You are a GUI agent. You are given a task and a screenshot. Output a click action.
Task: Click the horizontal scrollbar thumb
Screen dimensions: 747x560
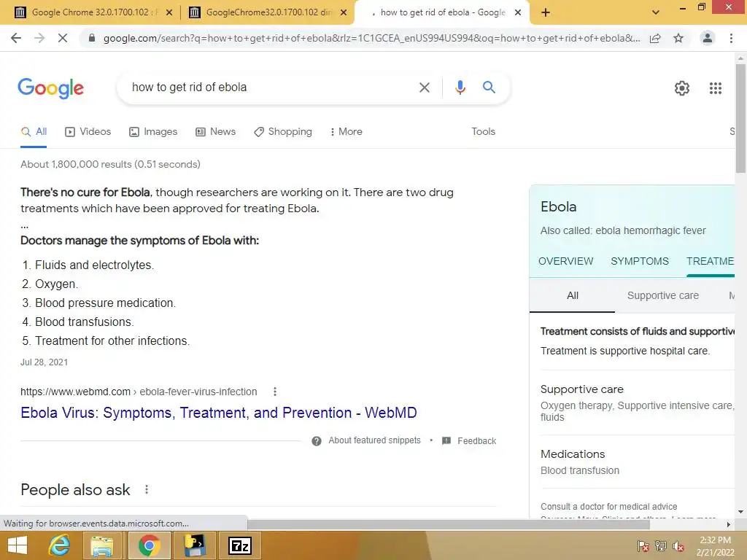point(449,524)
